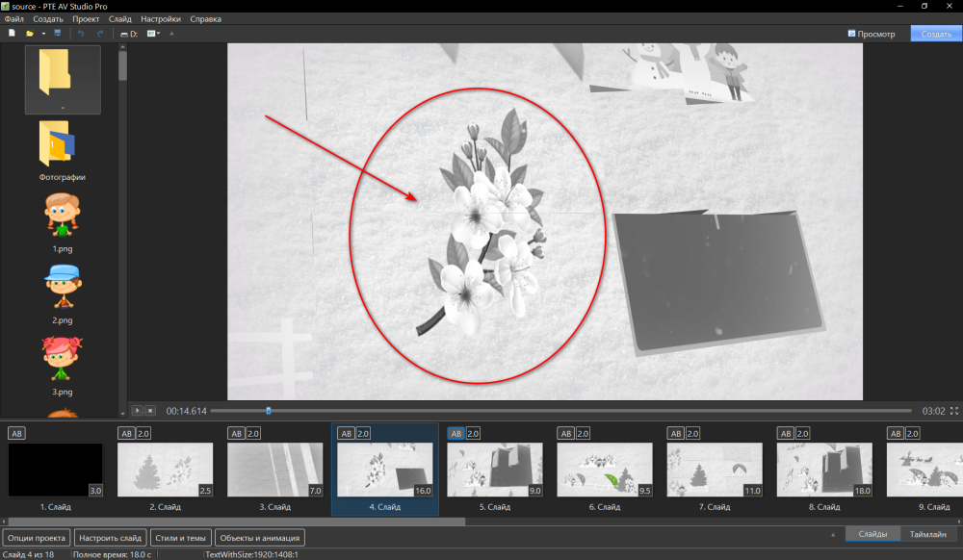Screen dimensions: 963x560
Task: Click the Объекты и анимация button
Action: tap(261, 538)
